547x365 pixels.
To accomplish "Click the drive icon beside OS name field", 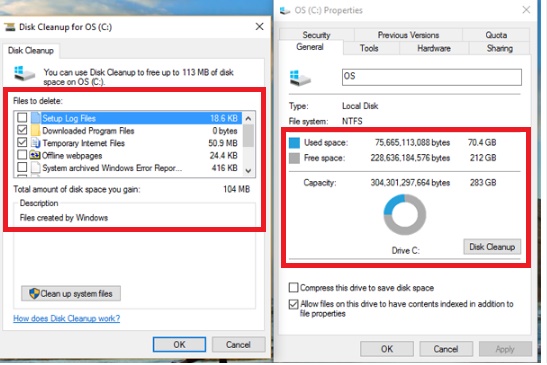I will [x=300, y=78].
